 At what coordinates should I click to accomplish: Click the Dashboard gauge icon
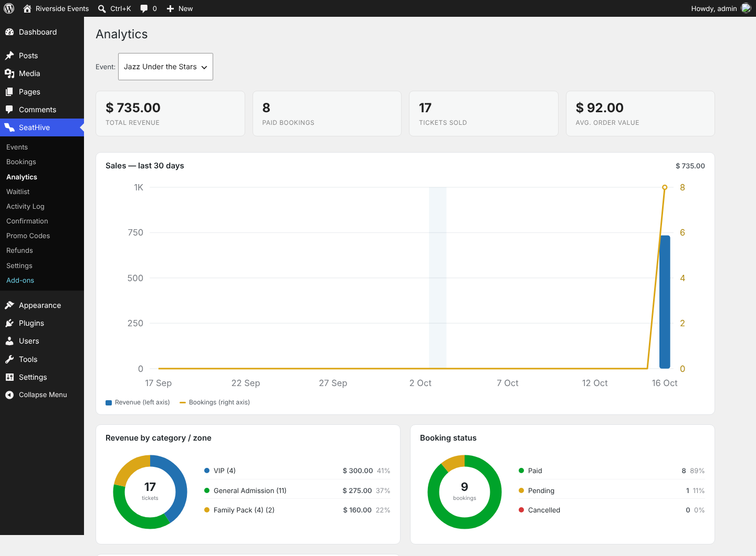click(x=9, y=32)
